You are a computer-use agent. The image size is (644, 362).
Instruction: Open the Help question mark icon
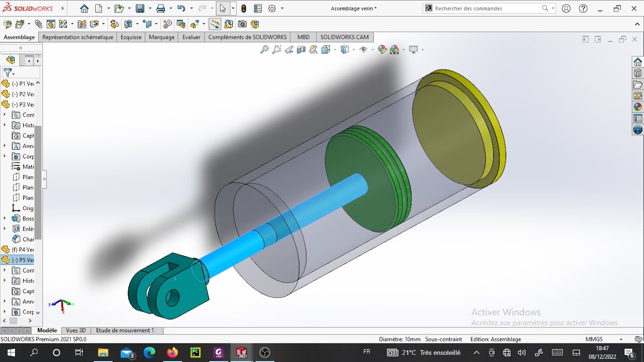[x=583, y=9]
